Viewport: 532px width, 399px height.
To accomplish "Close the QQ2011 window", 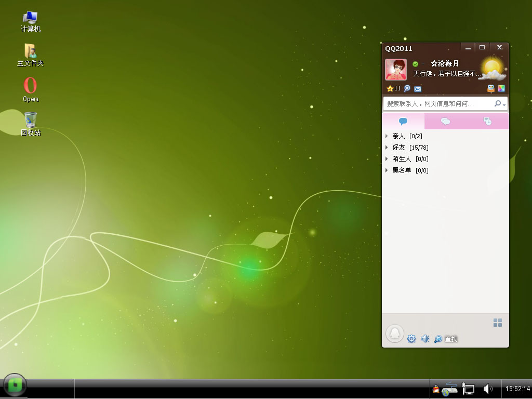I will click(499, 48).
